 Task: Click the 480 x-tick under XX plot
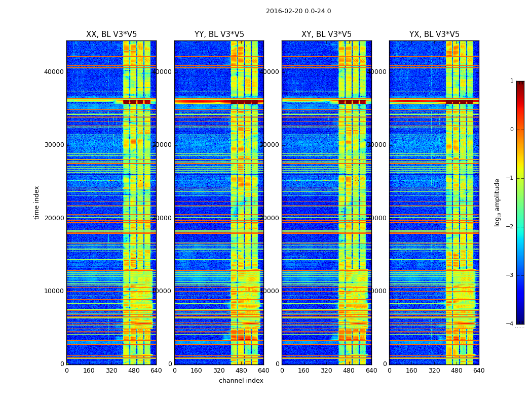tap(134, 371)
